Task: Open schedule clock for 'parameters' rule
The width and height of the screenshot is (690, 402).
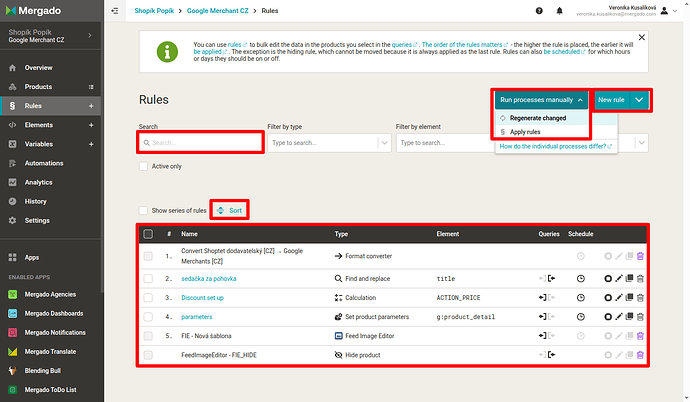Action: pos(581,317)
